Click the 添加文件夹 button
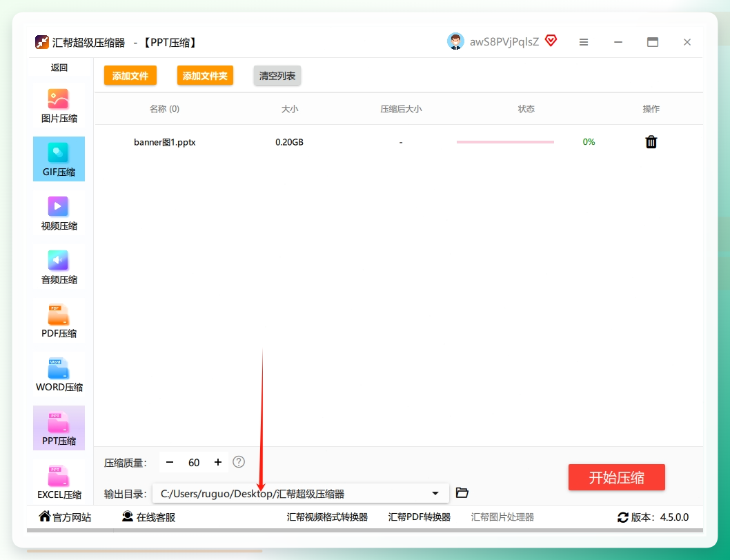 coord(205,75)
